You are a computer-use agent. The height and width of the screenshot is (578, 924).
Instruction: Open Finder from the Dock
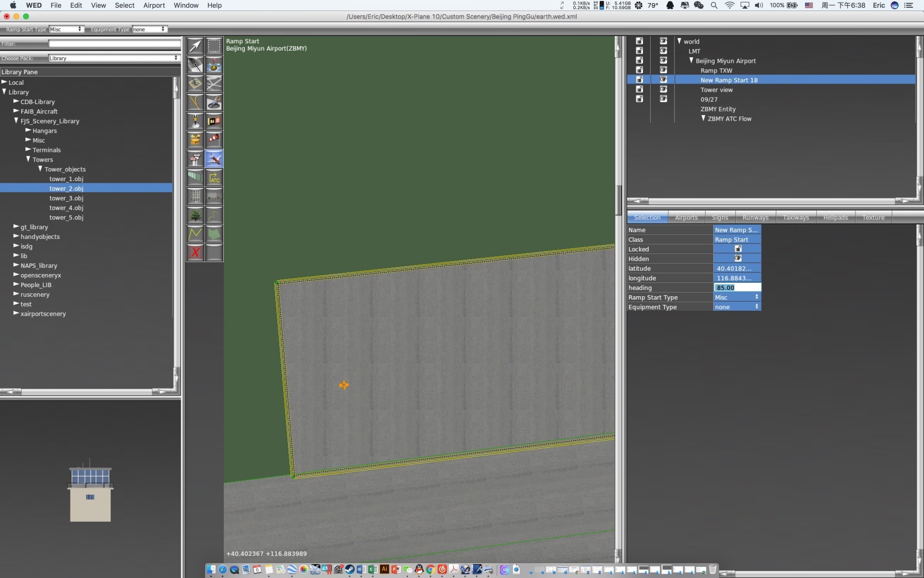211,569
